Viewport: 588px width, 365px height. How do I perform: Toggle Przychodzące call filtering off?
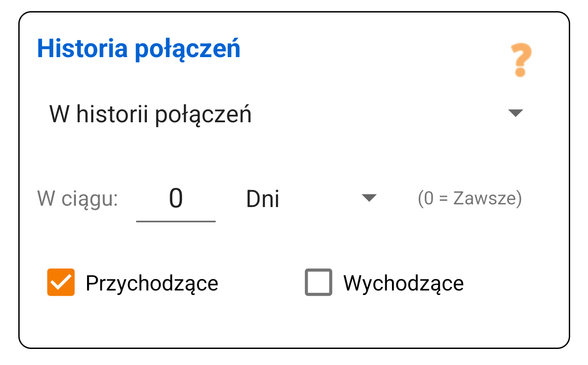pos(61,282)
